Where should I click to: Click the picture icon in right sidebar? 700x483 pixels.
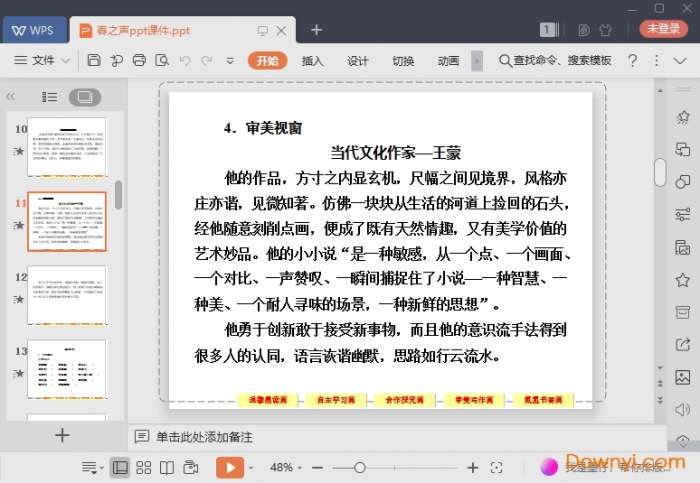(x=683, y=377)
